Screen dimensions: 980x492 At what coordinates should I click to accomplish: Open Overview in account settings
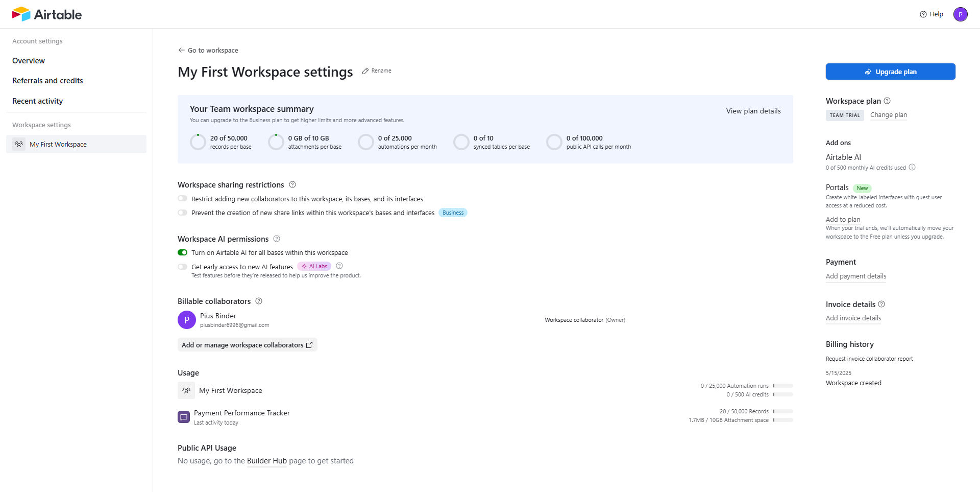[x=29, y=61]
